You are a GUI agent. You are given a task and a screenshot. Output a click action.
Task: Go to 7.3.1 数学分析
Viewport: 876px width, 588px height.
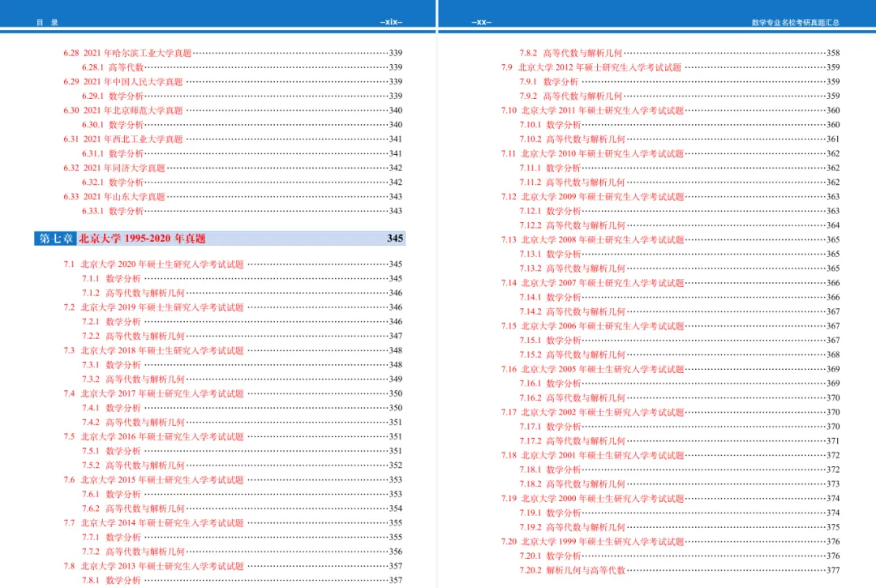pos(242,365)
